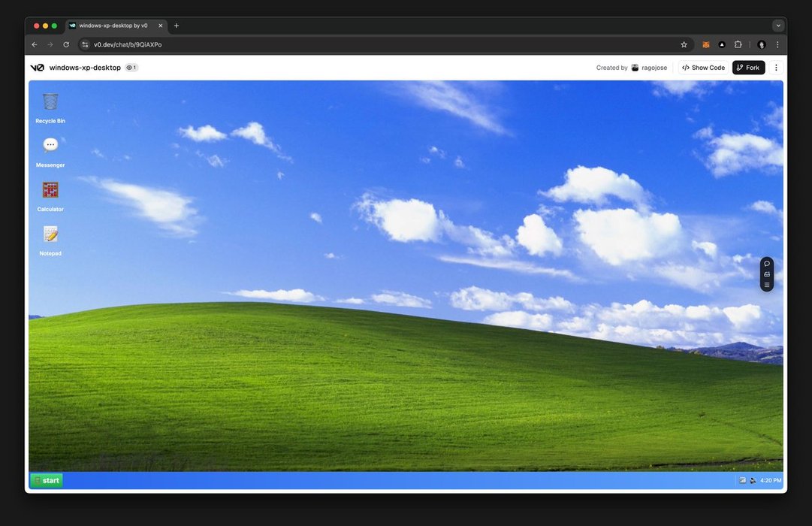Bookmark this page with star icon
This screenshot has width=812, height=526.
[x=684, y=44]
